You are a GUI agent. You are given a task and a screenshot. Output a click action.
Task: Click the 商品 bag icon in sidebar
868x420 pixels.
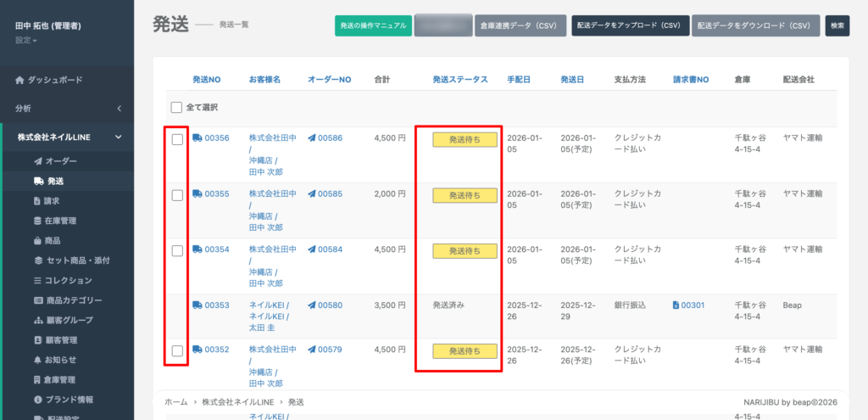(x=37, y=241)
